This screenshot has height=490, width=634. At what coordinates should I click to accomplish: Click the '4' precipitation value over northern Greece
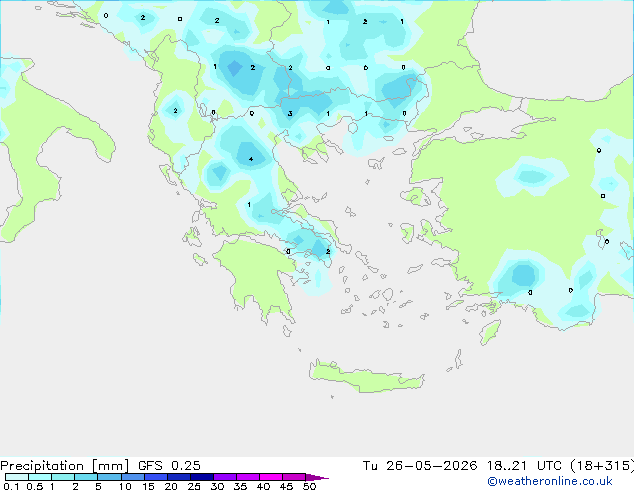pyautogui.click(x=251, y=159)
